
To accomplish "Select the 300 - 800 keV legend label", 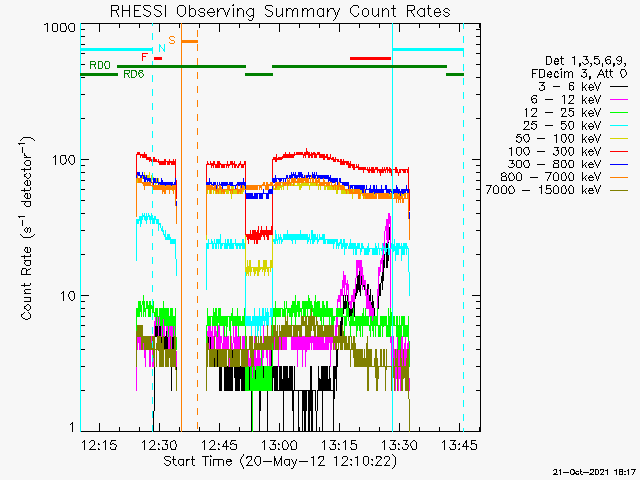I will pos(555,164).
